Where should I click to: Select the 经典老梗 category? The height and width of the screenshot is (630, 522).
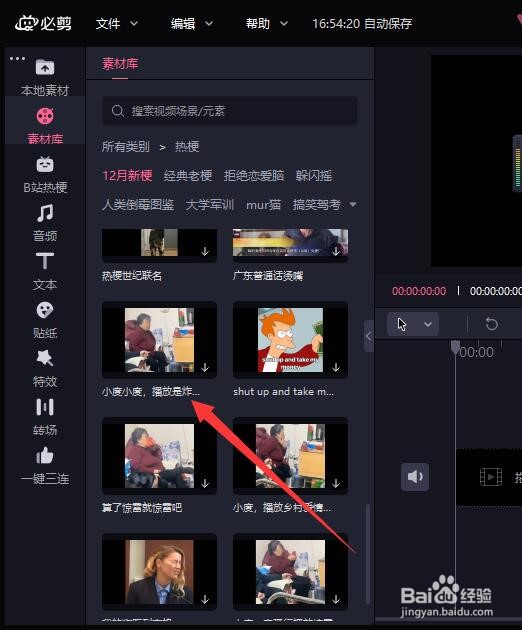tap(188, 176)
